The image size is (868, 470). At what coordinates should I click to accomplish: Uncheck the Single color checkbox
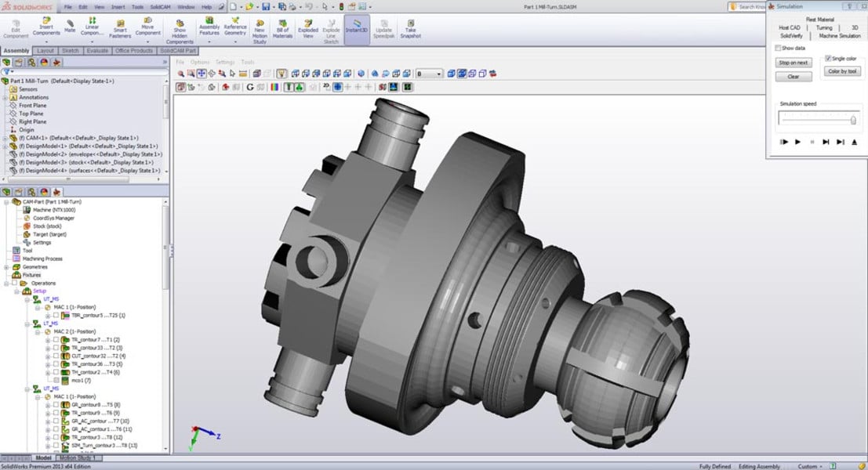click(828, 59)
